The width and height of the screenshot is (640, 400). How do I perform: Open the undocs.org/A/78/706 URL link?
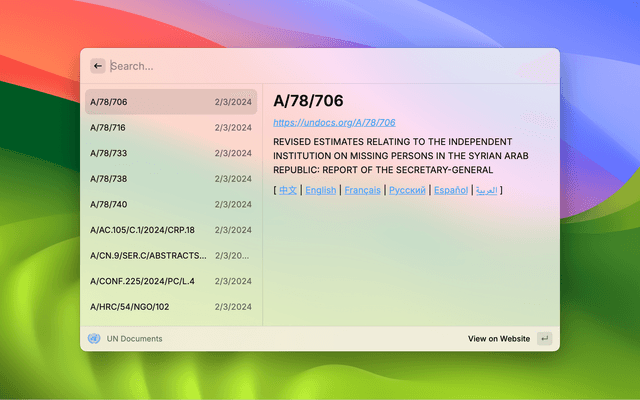point(334,122)
